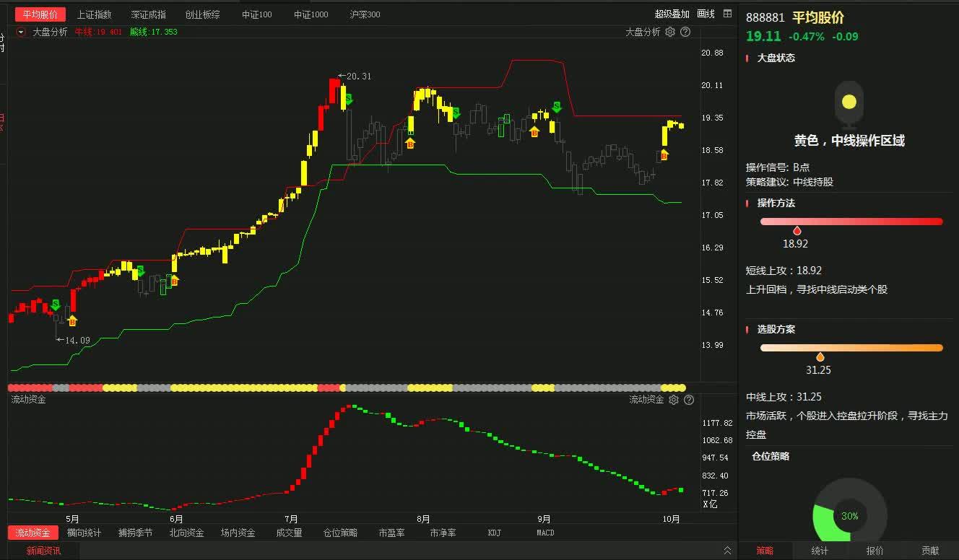This screenshot has width=959, height=560.
Task: Open the 中证100 tab
Action: tap(257, 14)
